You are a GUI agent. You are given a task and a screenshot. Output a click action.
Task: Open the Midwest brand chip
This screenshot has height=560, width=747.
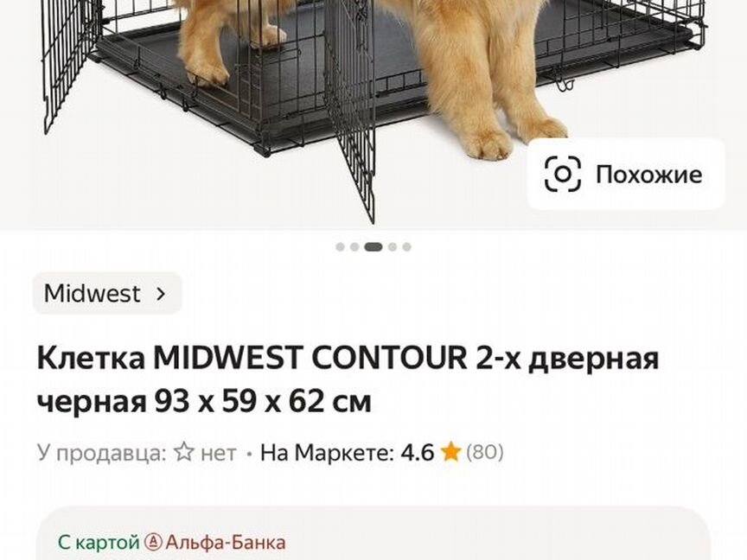[x=107, y=293]
